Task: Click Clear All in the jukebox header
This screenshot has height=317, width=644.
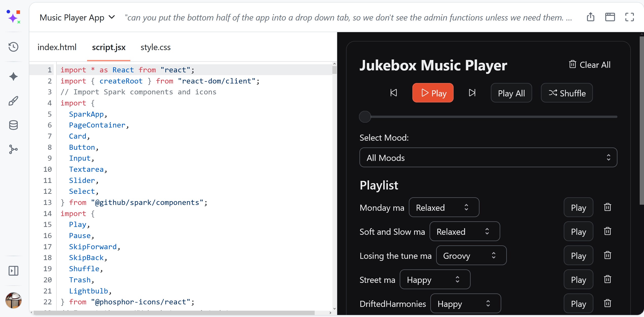Action: click(590, 65)
